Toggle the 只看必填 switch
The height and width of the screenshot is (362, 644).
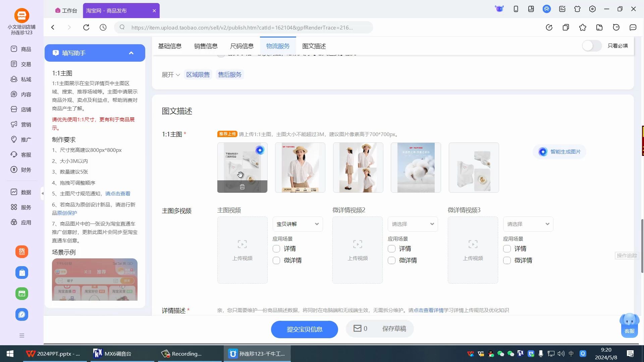[591, 46]
